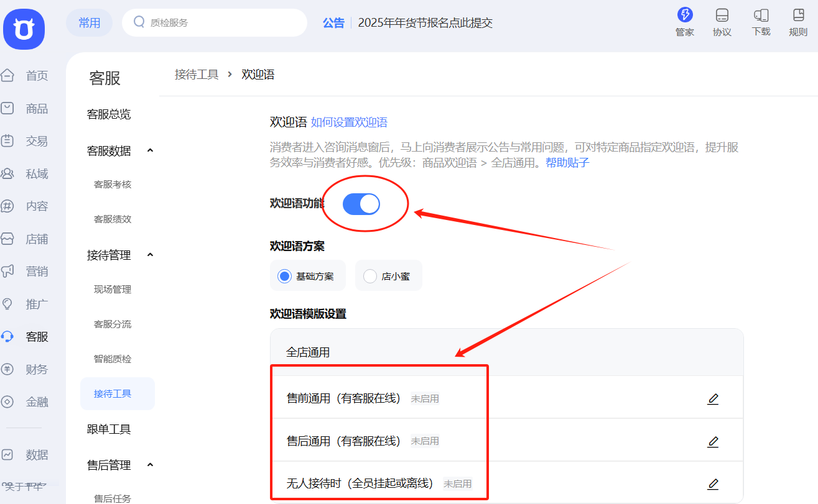Open 客服分流 submenu item
818x504 pixels.
(x=113, y=324)
